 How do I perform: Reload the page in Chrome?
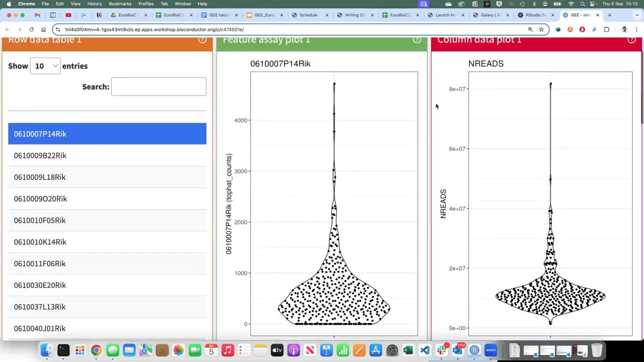click(31, 30)
